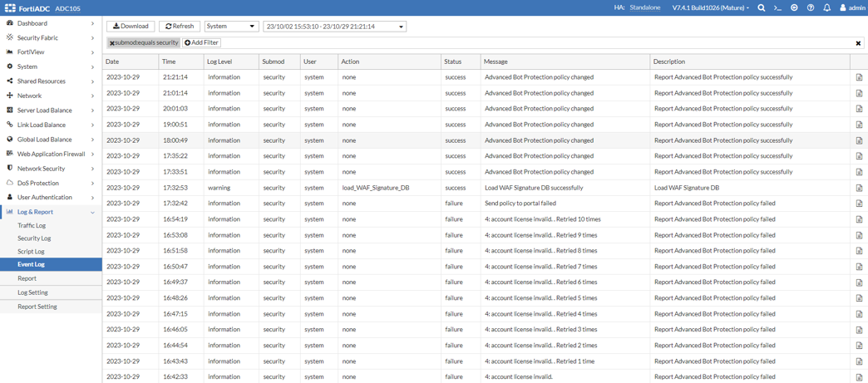The height and width of the screenshot is (383, 868).
Task: Click the Add Filter button
Action: pyautogui.click(x=201, y=42)
